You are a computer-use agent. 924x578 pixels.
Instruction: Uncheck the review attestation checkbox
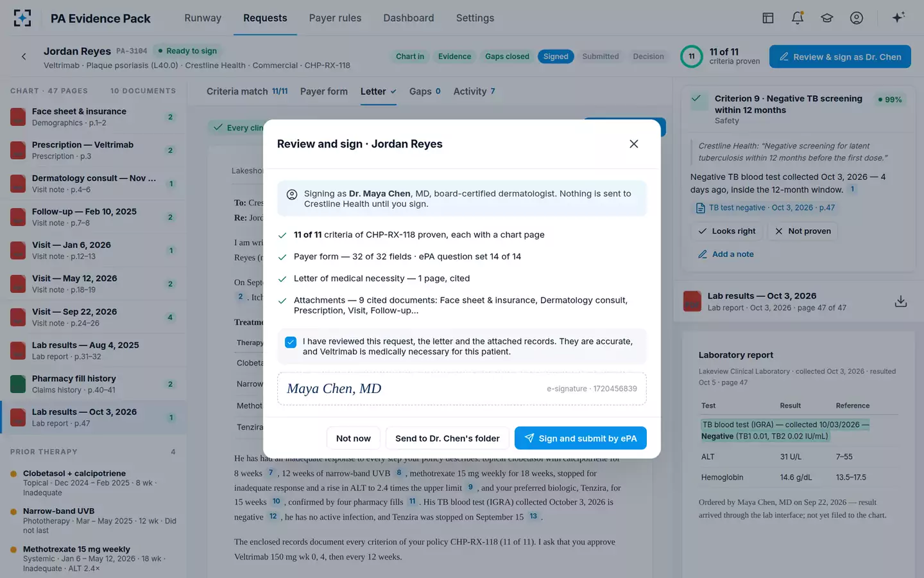click(x=291, y=342)
